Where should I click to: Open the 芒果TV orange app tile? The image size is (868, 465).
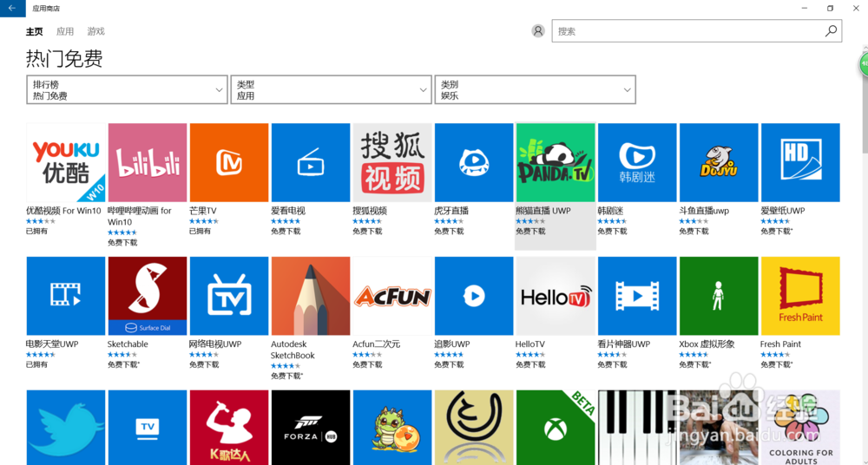coord(229,162)
